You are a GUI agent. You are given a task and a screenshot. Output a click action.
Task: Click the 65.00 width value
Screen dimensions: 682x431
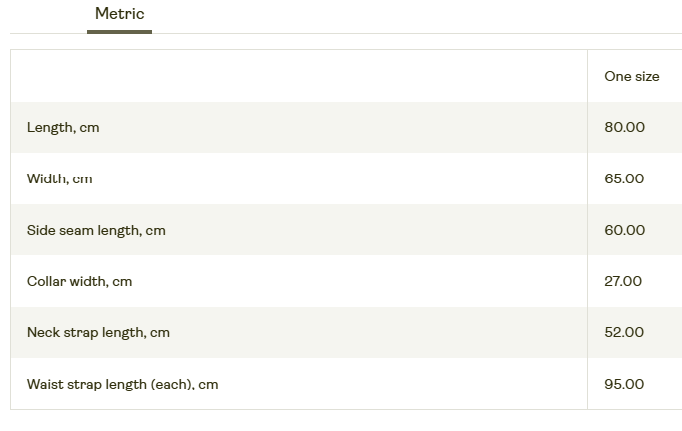pyautogui.click(x=624, y=179)
